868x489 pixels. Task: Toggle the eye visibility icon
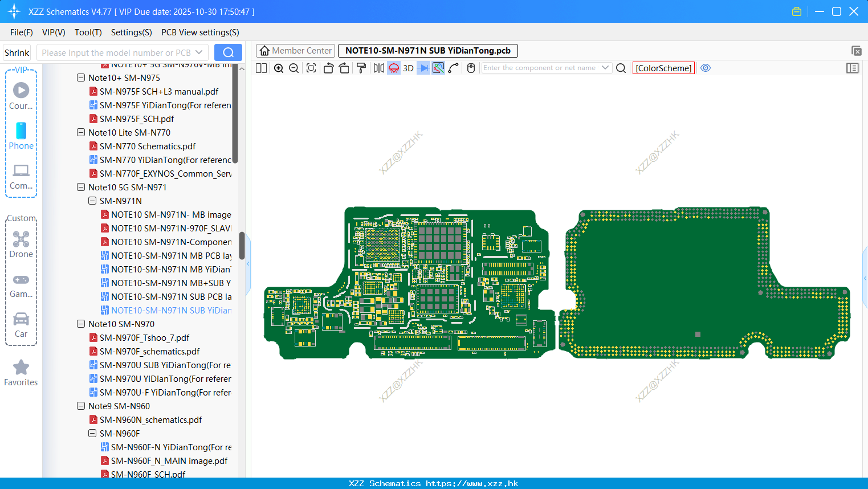pyautogui.click(x=706, y=68)
